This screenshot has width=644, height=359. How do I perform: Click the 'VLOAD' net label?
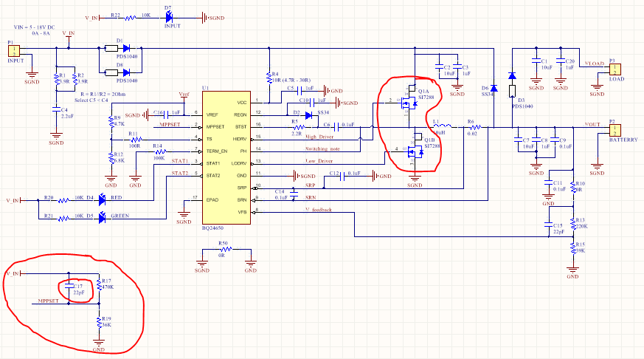coord(594,64)
